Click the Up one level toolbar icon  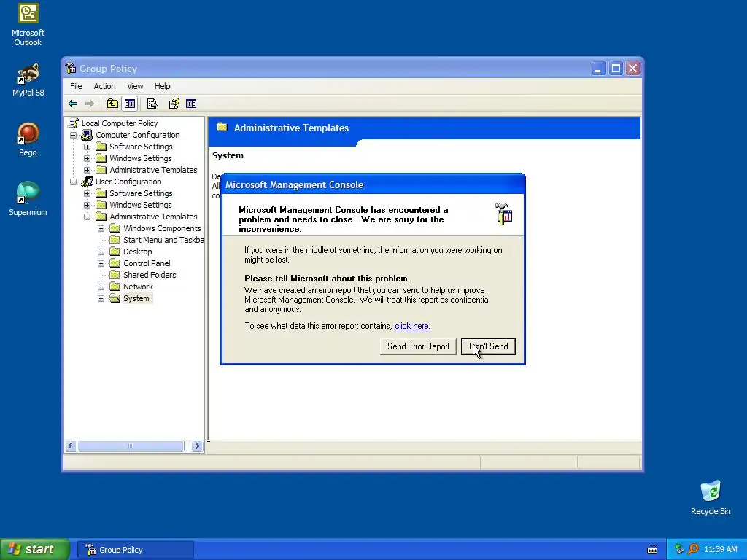pos(112,104)
